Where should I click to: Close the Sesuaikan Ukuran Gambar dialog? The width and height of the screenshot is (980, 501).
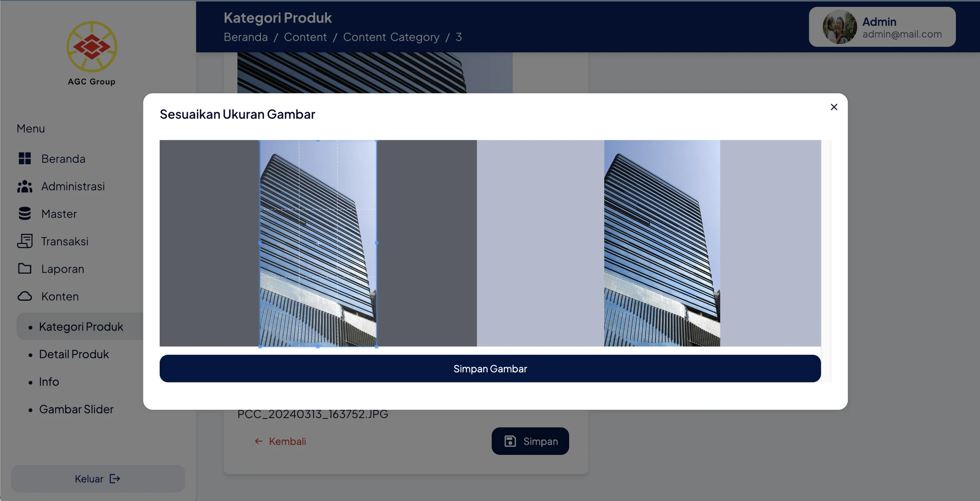point(834,107)
